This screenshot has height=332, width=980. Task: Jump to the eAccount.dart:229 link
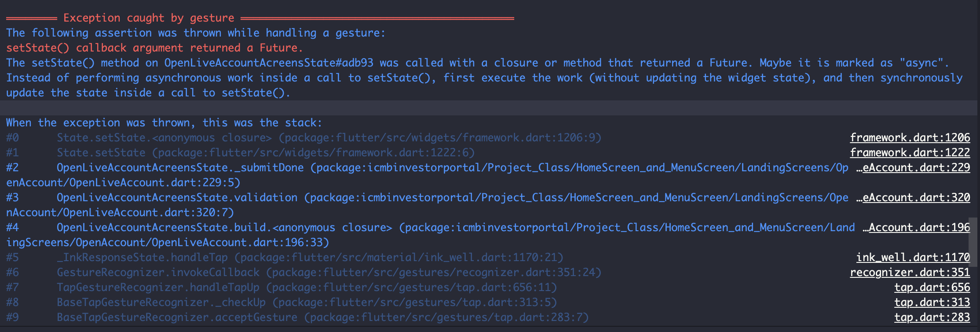[916, 168]
